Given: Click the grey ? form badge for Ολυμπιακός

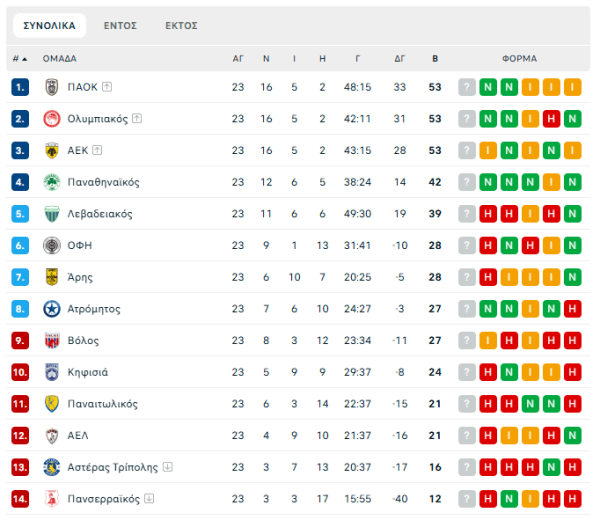Looking at the screenshot, I should (467, 119).
